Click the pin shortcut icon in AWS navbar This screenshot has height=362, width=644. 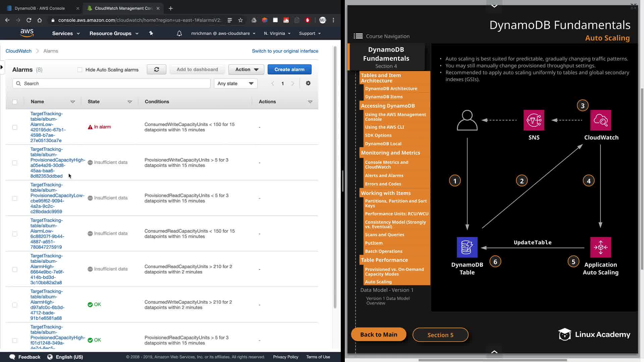(x=151, y=33)
